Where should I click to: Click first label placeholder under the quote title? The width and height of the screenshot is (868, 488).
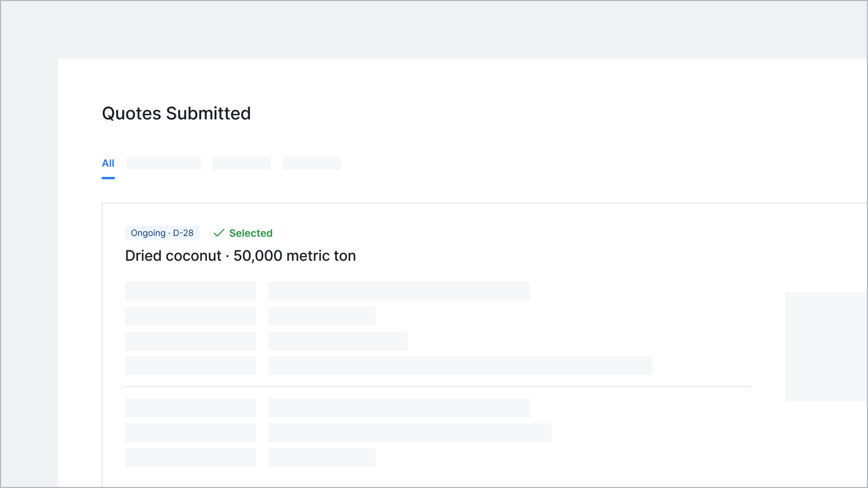(x=190, y=291)
